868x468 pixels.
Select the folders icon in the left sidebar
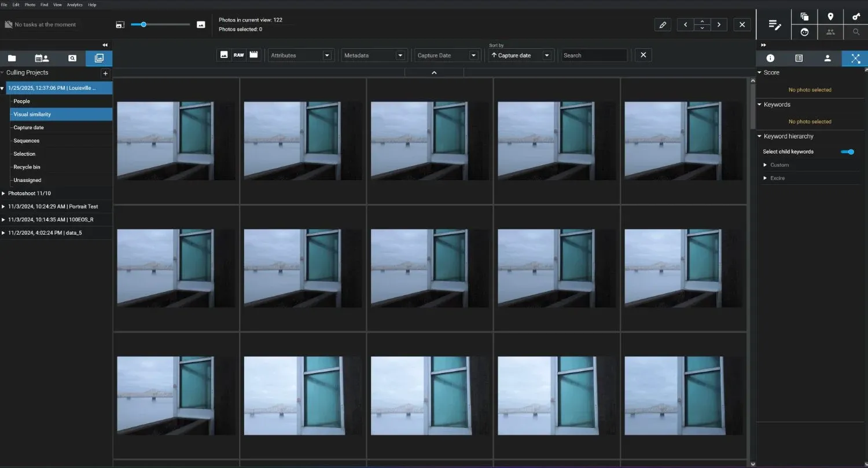[x=12, y=58]
